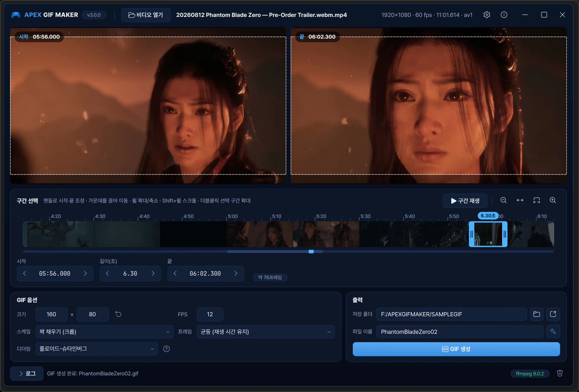This screenshot has height=392, width=579.
Task: Click the zoom in magnifier on timeline
Action: click(x=553, y=200)
